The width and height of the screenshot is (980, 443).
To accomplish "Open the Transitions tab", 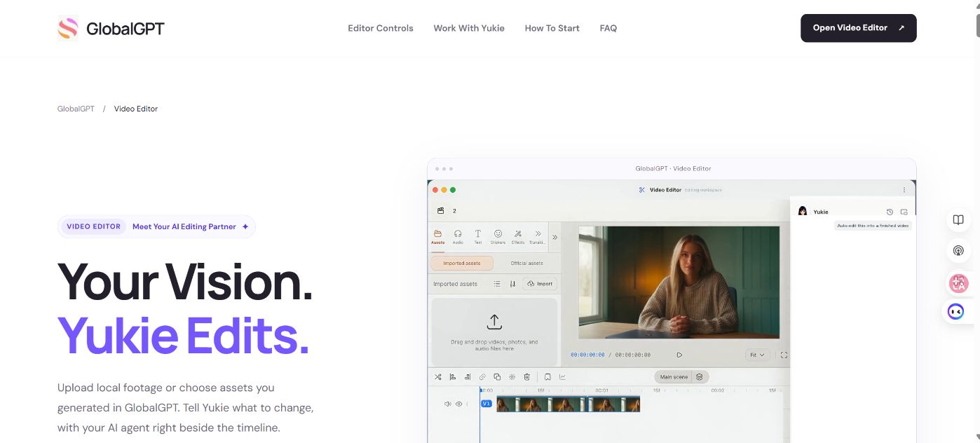I will click(x=538, y=237).
